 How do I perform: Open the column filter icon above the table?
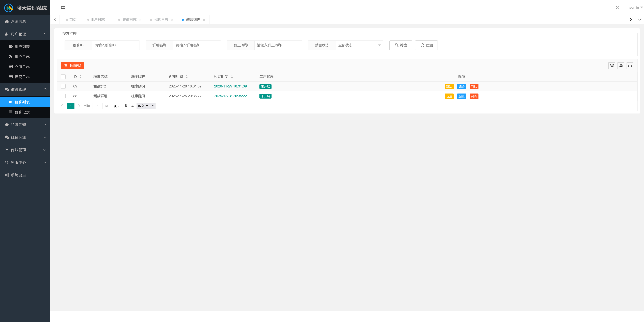click(x=612, y=65)
